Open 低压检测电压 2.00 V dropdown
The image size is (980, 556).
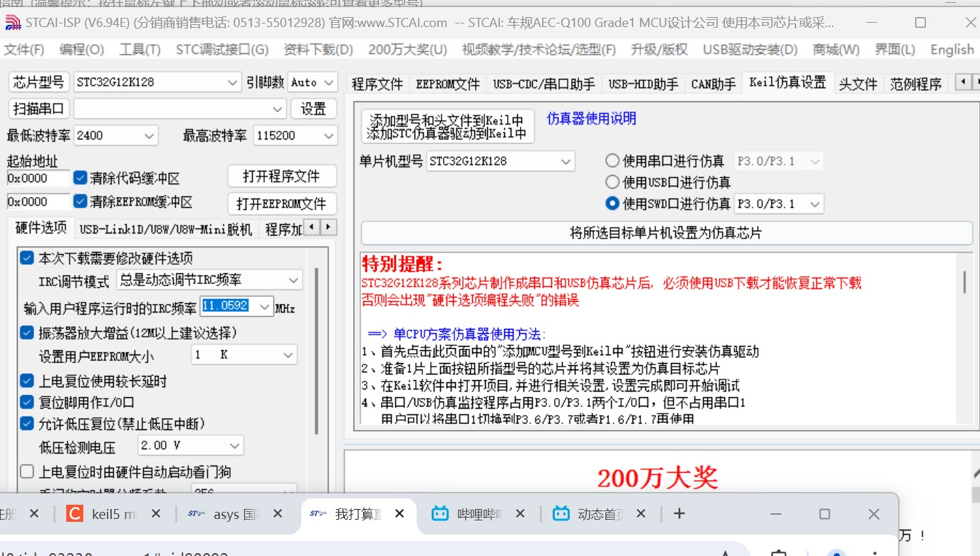click(x=190, y=446)
